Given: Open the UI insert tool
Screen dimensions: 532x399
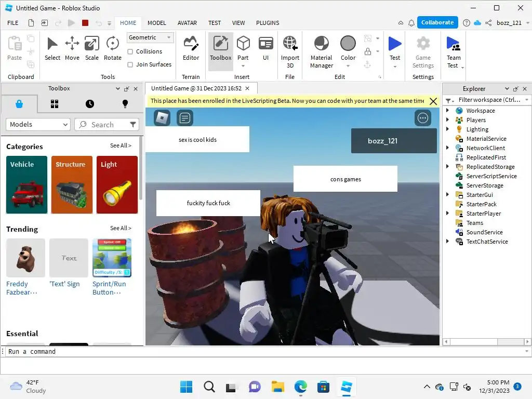Looking at the screenshot, I should pos(265,48).
